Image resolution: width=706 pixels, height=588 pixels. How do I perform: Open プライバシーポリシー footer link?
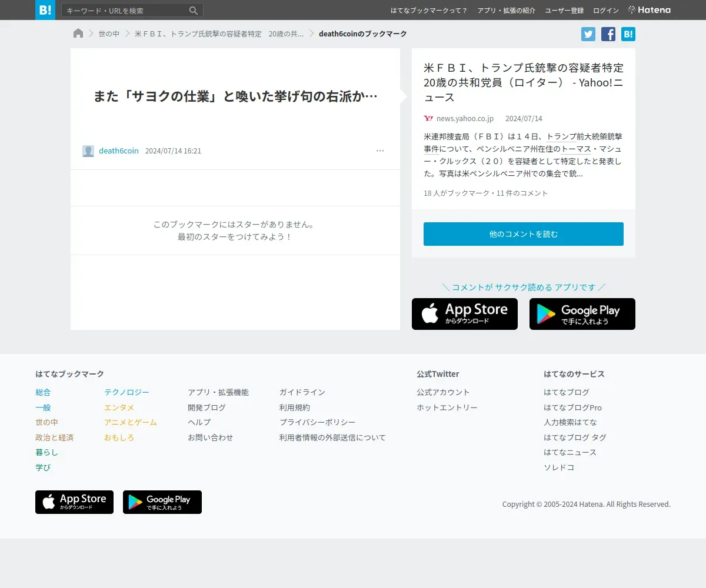pos(318,422)
